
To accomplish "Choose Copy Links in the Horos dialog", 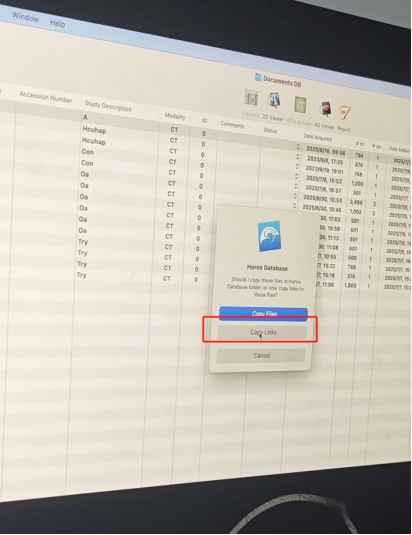I will point(262,332).
